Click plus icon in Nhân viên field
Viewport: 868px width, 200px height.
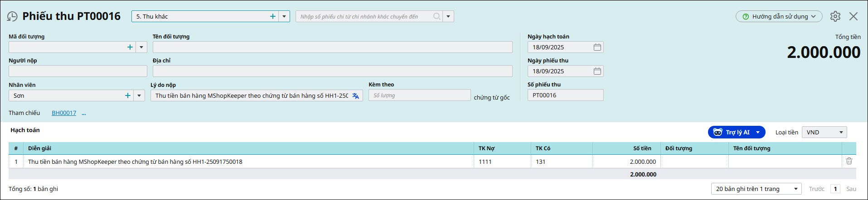tap(128, 95)
